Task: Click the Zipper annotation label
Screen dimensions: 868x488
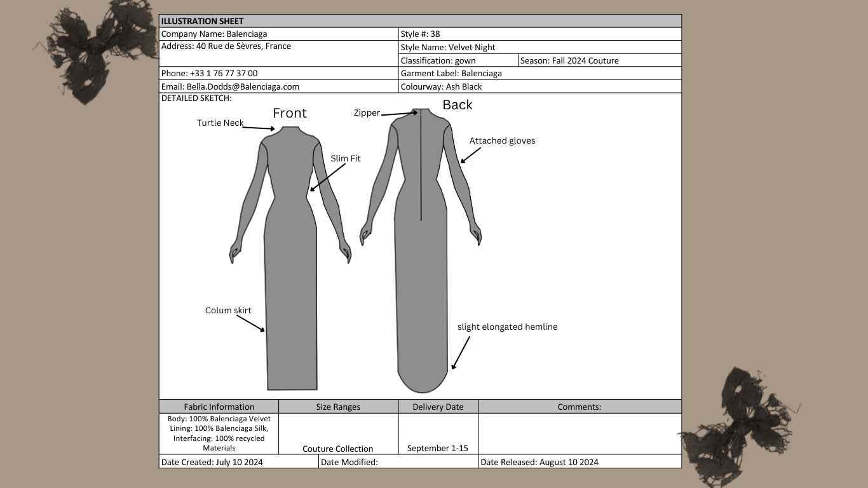Action: tap(367, 112)
